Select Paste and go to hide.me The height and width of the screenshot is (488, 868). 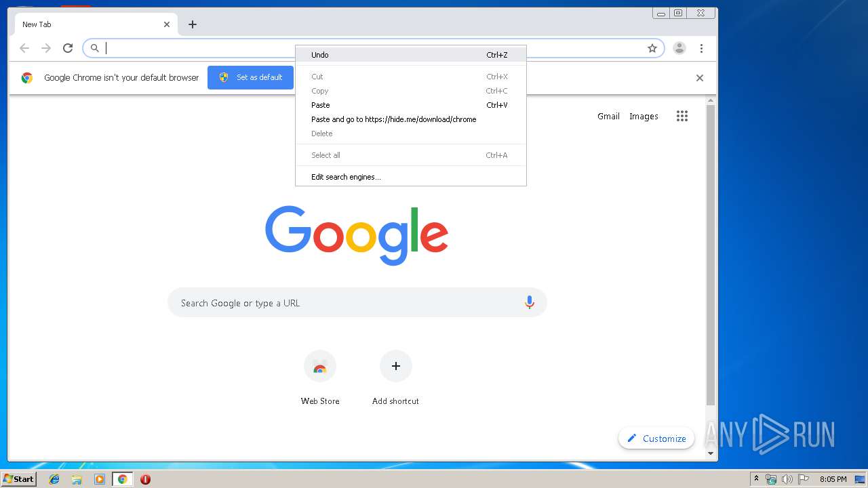tap(410, 119)
